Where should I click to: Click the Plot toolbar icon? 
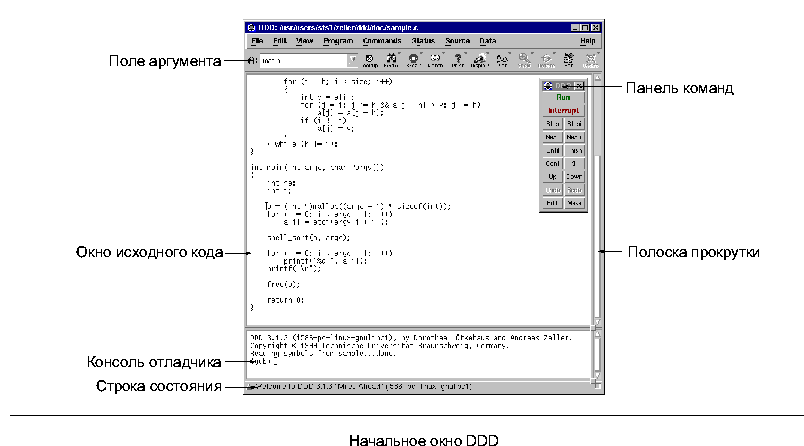pyautogui.click(x=503, y=60)
